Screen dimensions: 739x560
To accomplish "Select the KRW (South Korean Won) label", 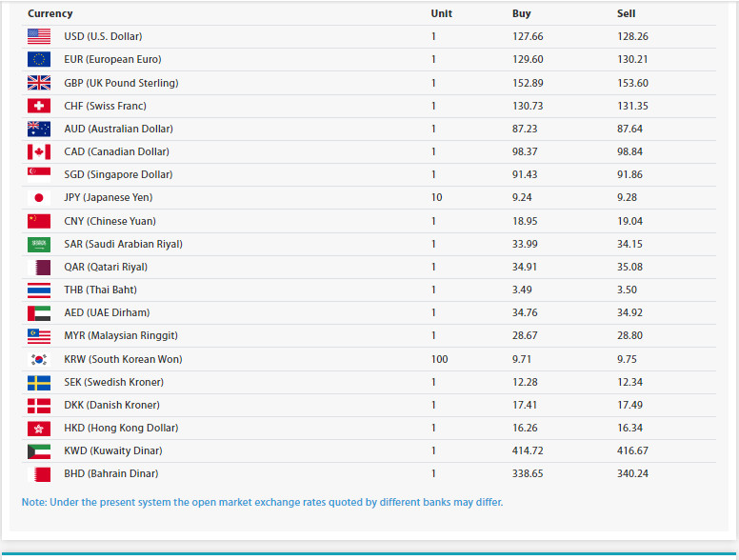I will point(123,359).
